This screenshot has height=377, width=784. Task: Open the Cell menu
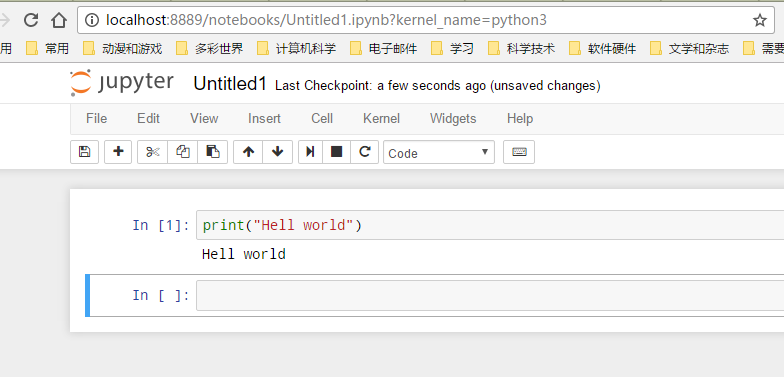322,118
